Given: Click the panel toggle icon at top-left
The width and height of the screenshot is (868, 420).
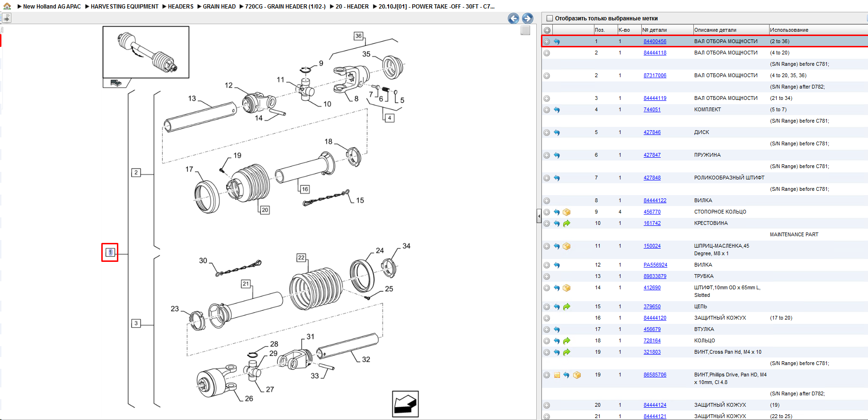Looking at the screenshot, I should coord(7,18).
